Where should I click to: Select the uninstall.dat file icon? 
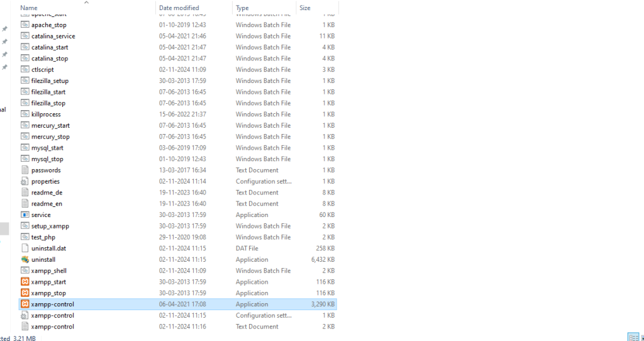click(x=25, y=249)
